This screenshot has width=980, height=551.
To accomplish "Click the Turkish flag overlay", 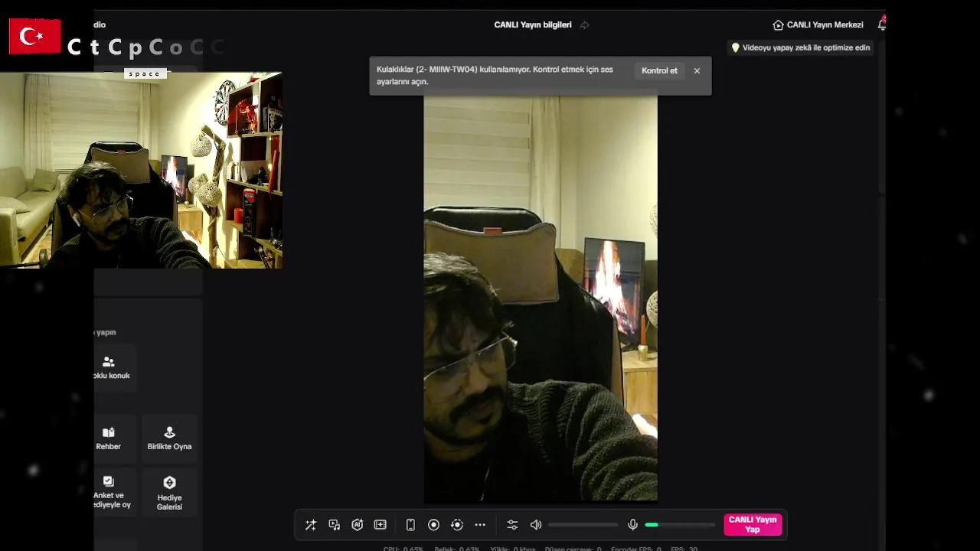I will [x=35, y=36].
